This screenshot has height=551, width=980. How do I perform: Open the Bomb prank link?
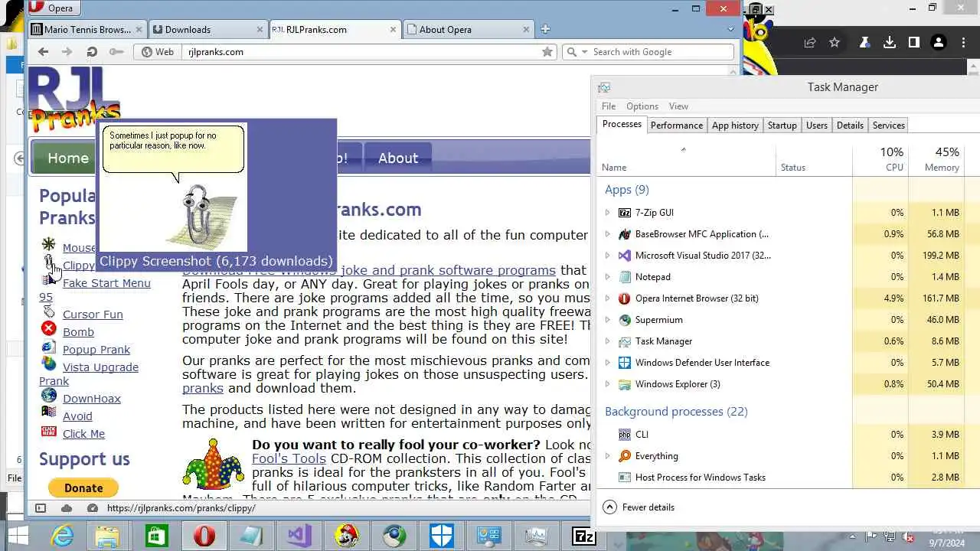[x=78, y=332]
